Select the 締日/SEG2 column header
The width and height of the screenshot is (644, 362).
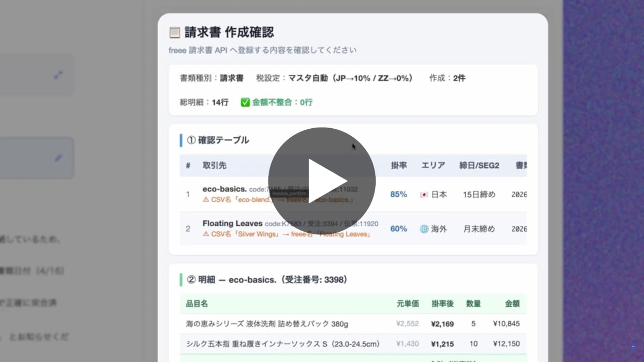point(479,165)
